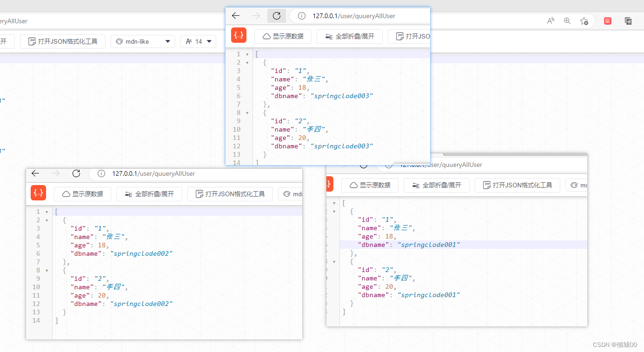Collapse the first object fold arrow in springclode001 window
The height and width of the screenshot is (352, 644).
click(x=334, y=211)
